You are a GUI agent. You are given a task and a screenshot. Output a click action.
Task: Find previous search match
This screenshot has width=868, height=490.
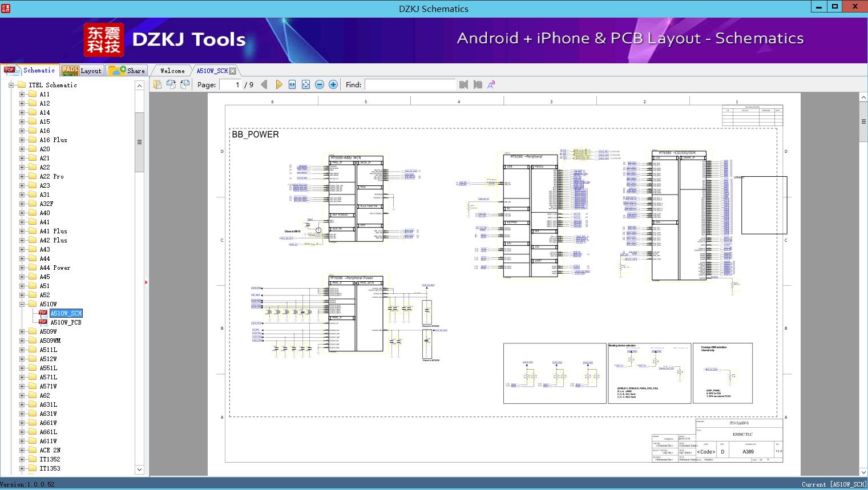[x=463, y=84]
